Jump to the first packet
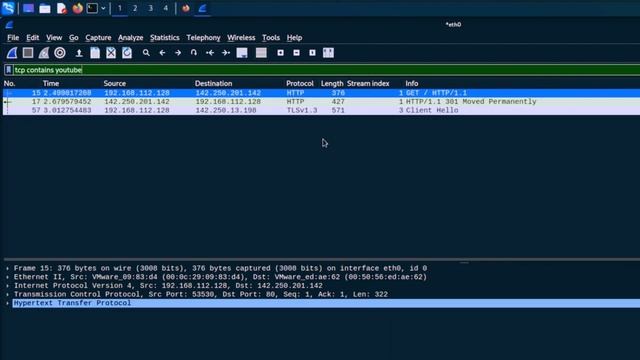The image size is (640, 360). click(x=210, y=53)
